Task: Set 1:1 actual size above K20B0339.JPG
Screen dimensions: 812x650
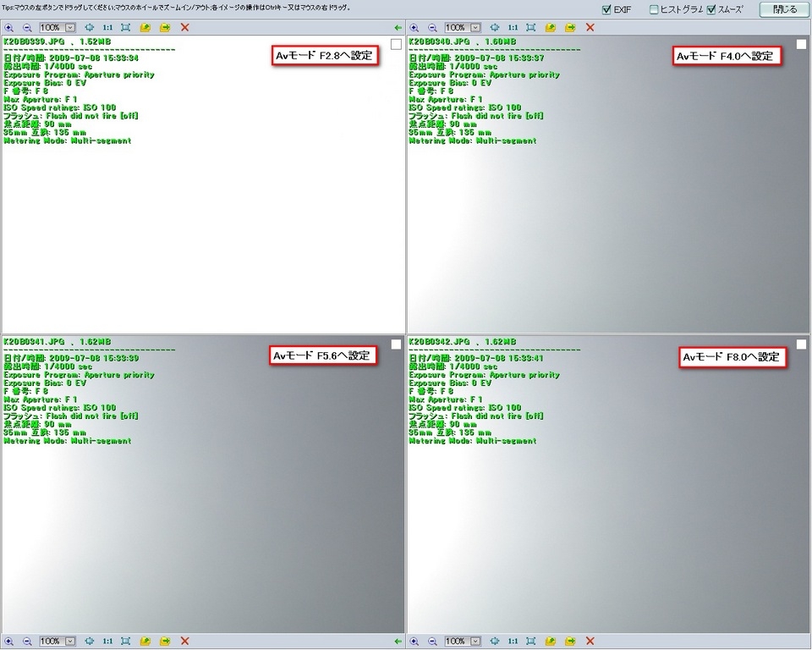Action: (107, 27)
